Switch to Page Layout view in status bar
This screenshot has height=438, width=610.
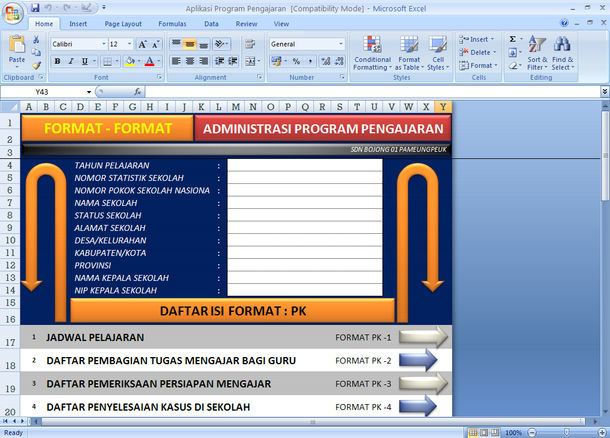click(484, 433)
